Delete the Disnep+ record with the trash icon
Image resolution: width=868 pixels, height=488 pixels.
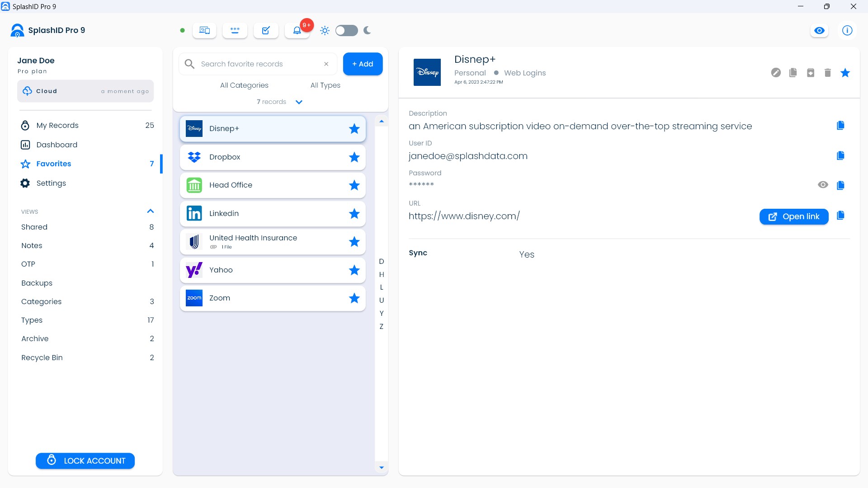(x=827, y=73)
